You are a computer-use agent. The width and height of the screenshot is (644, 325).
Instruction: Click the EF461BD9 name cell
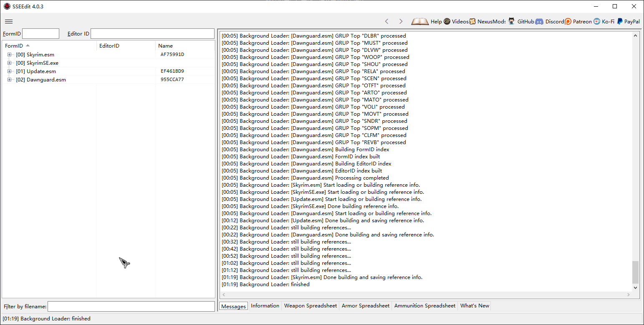172,71
